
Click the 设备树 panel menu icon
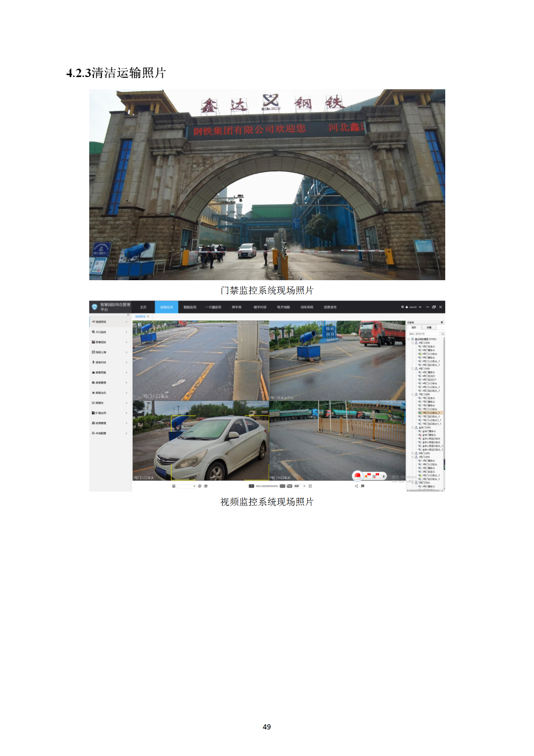pyautogui.click(x=442, y=322)
